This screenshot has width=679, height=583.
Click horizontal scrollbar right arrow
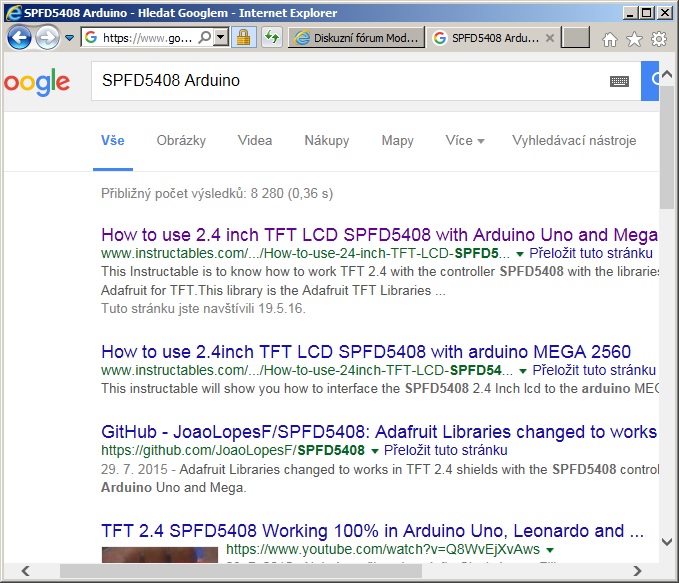tap(637, 571)
